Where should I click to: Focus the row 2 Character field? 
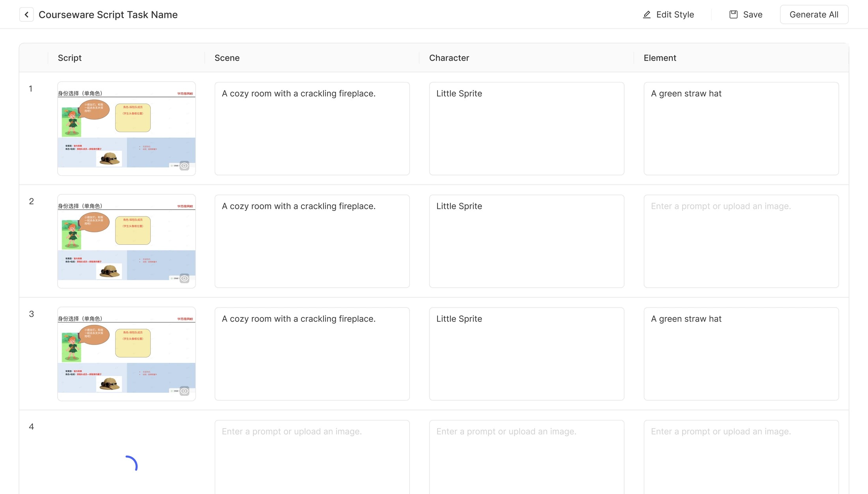point(527,241)
